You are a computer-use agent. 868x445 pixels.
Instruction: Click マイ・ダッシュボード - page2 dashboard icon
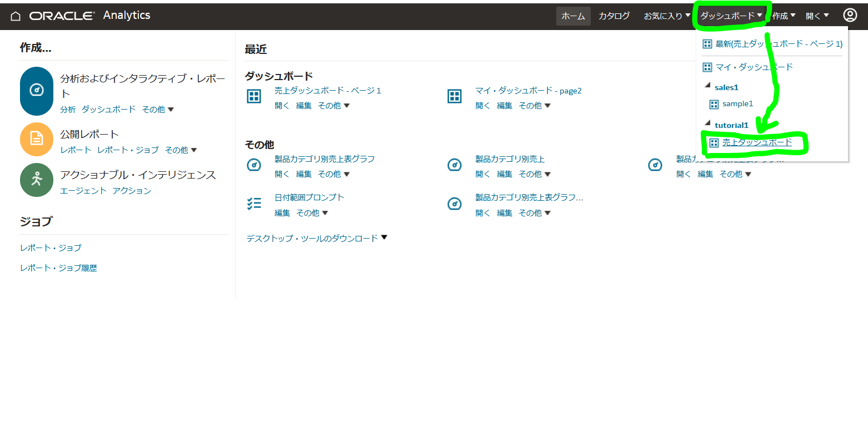click(455, 96)
